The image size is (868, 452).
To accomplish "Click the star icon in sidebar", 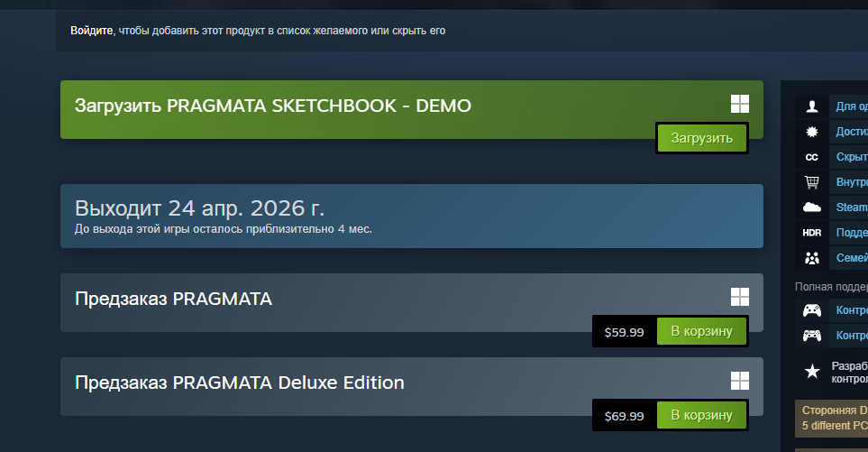I will click(812, 370).
